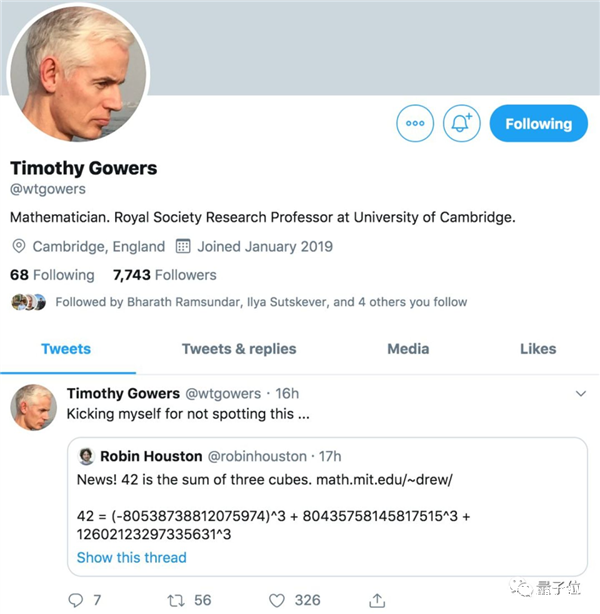Click the mutual followers avatars cluster
This screenshot has width=600, height=614.
(29, 301)
